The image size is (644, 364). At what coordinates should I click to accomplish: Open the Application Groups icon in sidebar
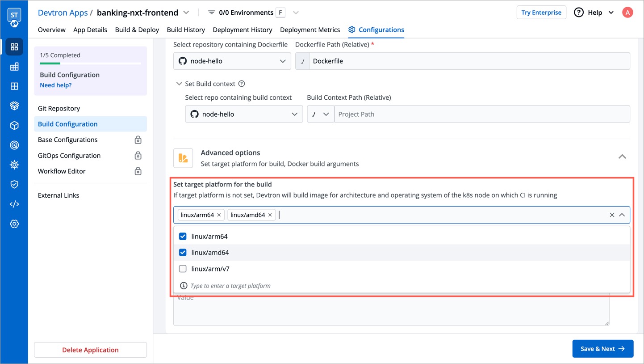(14, 67)
